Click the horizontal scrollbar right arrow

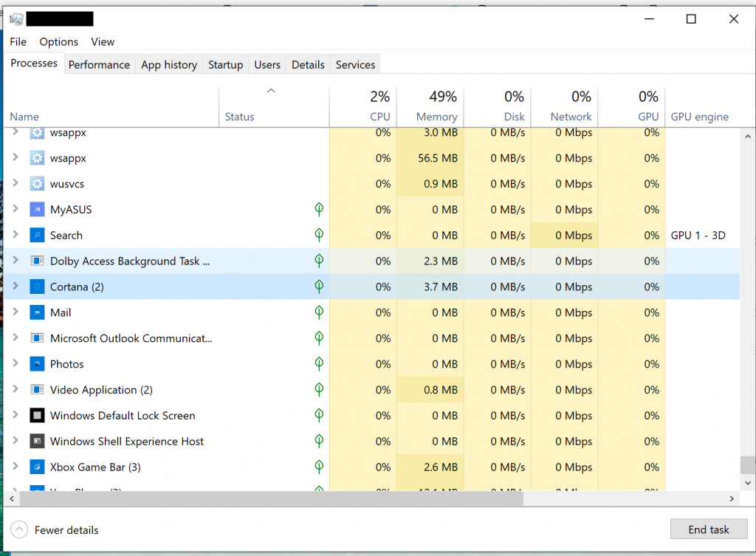coord(732,498)
